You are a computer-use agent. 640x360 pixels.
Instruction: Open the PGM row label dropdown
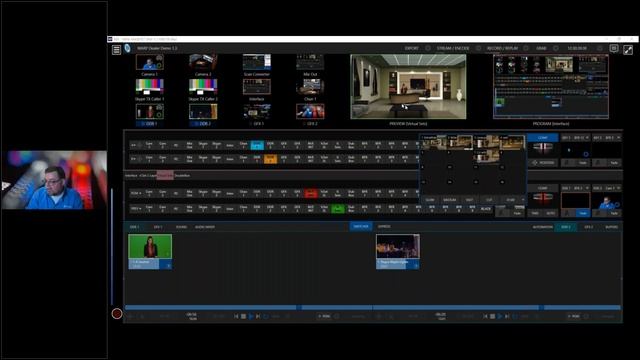(136, 193)
